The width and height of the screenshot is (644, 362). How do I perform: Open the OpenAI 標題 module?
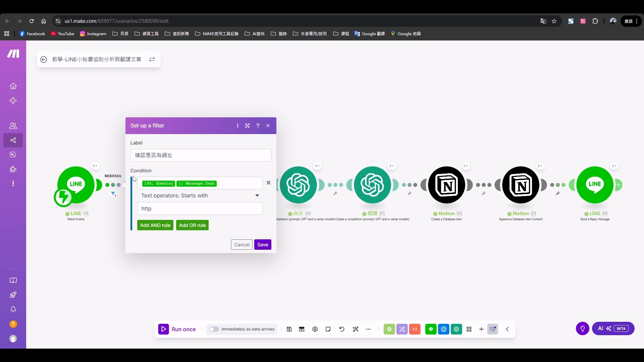pyautogui.click(x=372, y=185)
